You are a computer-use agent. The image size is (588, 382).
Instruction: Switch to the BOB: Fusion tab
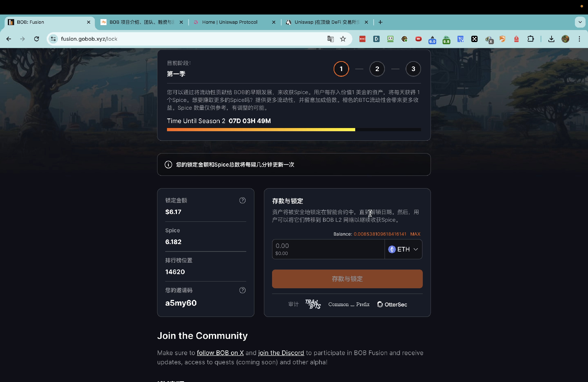pos(50,22)
